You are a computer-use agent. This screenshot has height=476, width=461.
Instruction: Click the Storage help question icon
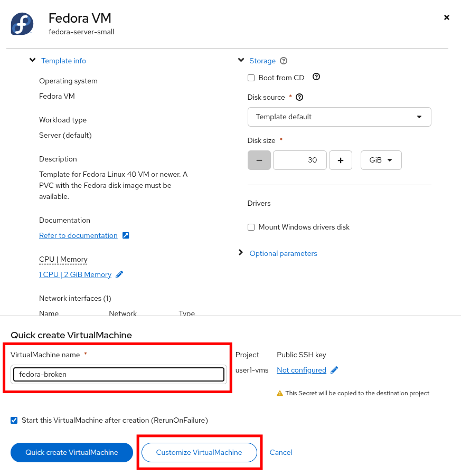(284, 61)
